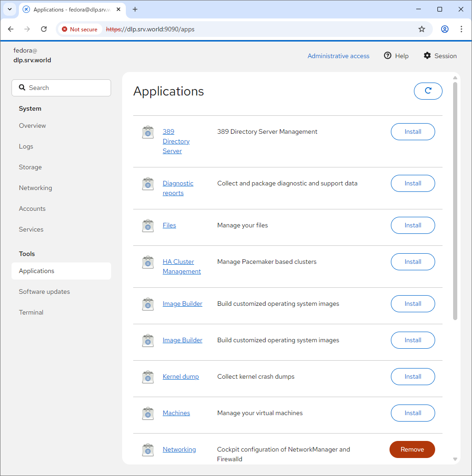Screen dimensions: 472x476
Task: Open the Diagnostic reports link
Action: coord(178,188)
